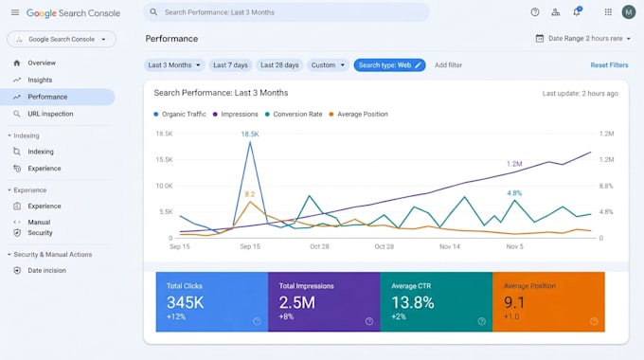
Task: Click the calendar icon beside Date Range
Action: (540, 38)
